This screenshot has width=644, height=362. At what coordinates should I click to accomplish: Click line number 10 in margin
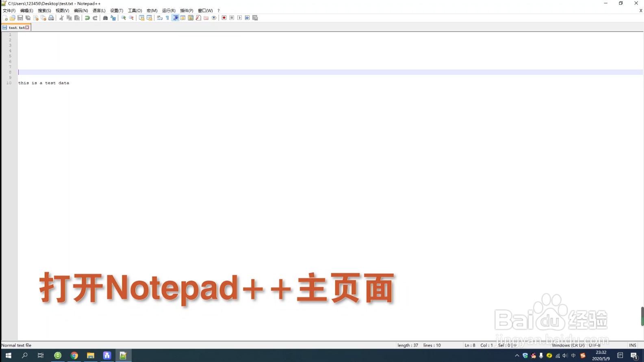click(9, 83)
